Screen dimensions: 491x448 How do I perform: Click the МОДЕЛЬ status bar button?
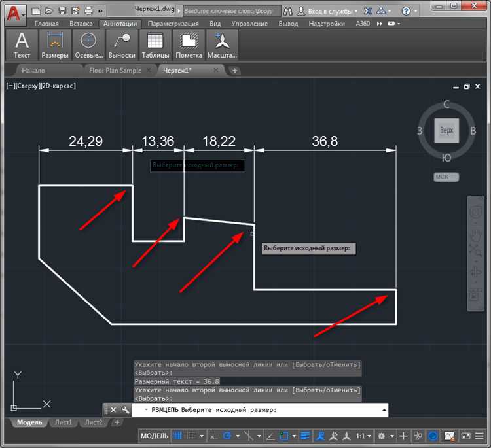[154, 436]
